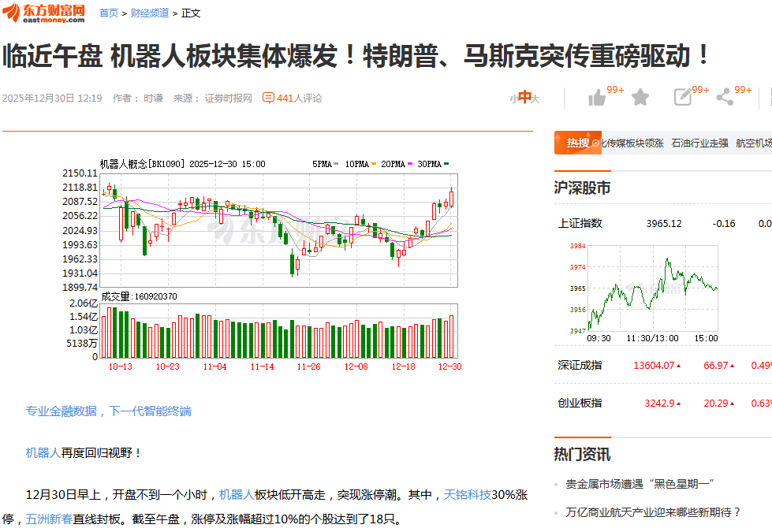Open 五洲新春 stock link
The image size is (772, 532).
[49, 519]
